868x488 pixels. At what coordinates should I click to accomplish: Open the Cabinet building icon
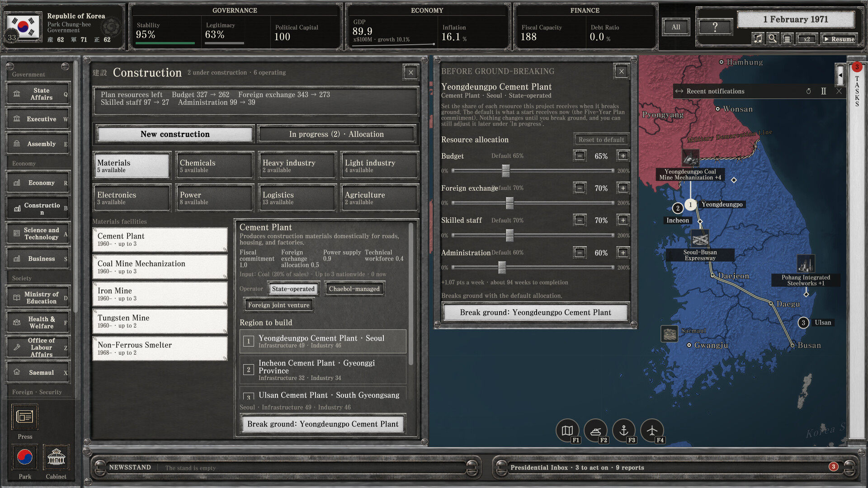56,457
